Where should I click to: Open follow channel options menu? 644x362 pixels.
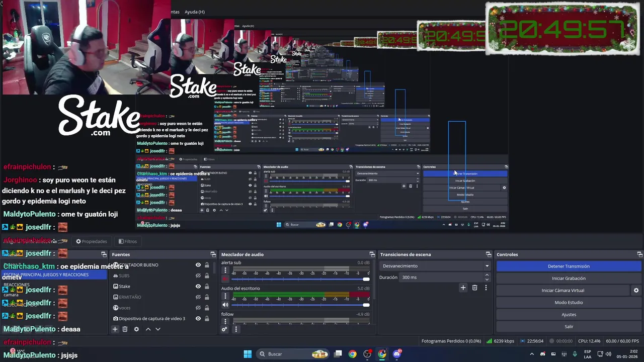(x=225, y=321)
